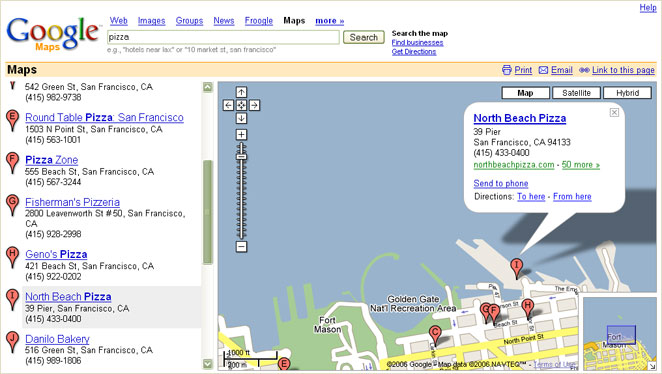Click the Search button
Screen dimensions: 662x374
(x=364, y=37)
